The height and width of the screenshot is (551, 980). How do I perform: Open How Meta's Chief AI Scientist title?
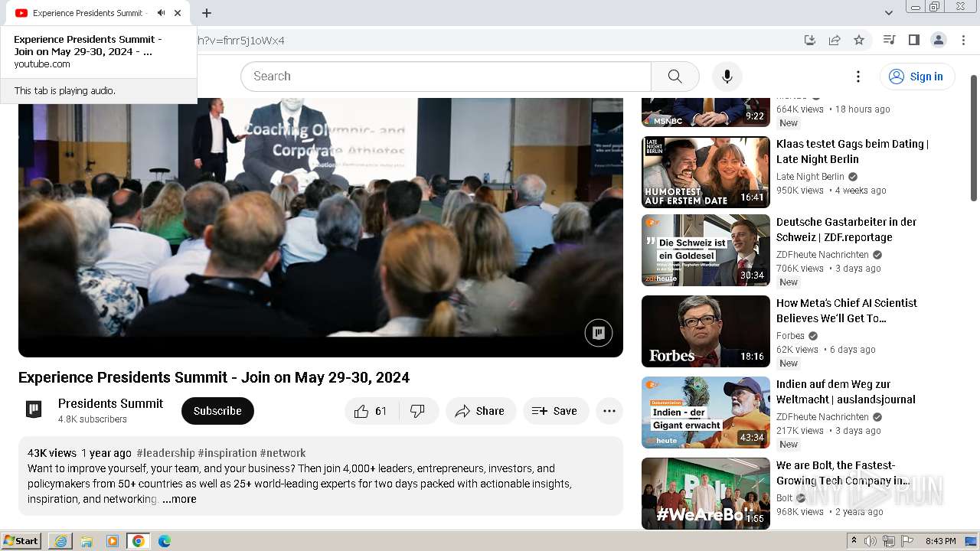pos(847,311)
